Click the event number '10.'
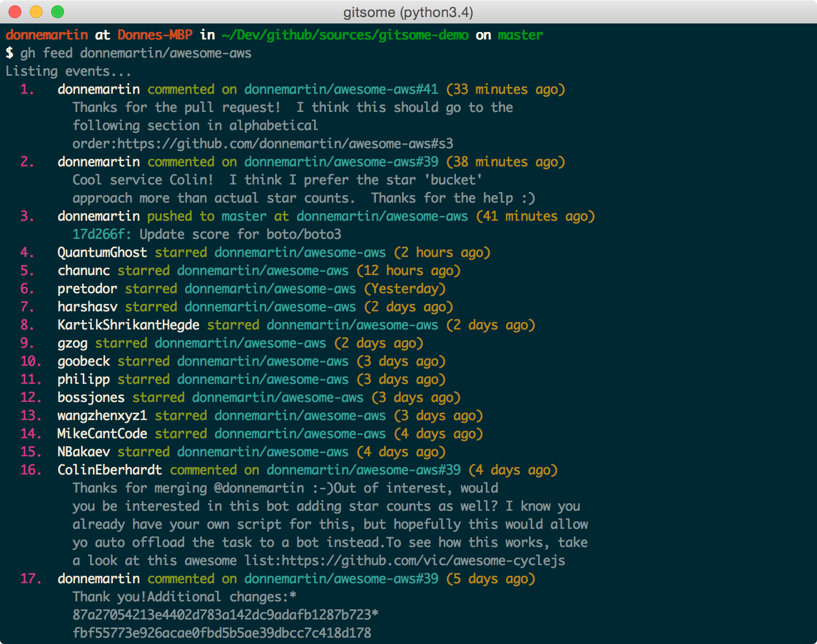The image size is (817, 644). pyautogui.click(x=31, y=361)
